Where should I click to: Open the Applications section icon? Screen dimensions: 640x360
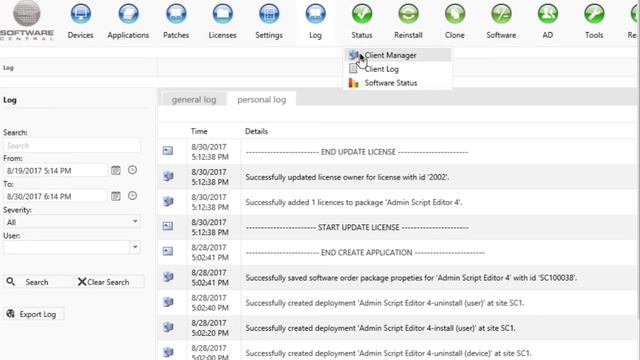point(128,13)
